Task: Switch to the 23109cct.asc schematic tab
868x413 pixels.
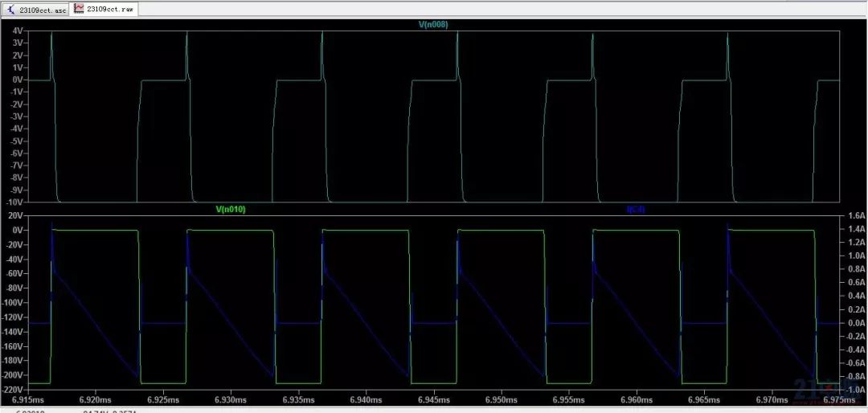Action: tap(36, 10)
